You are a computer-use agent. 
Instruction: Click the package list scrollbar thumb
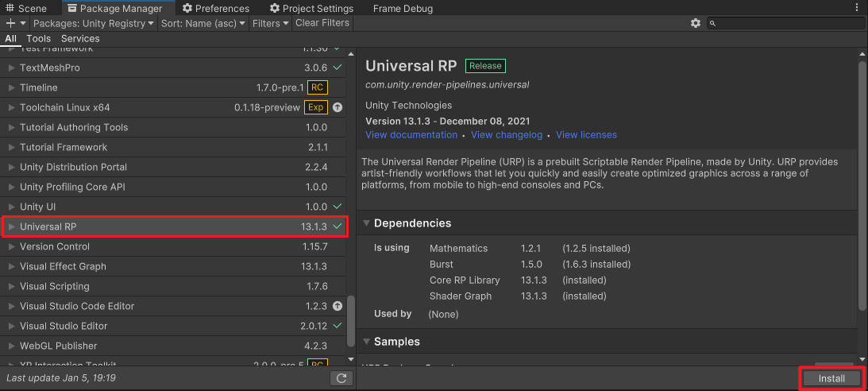[350, 321]
